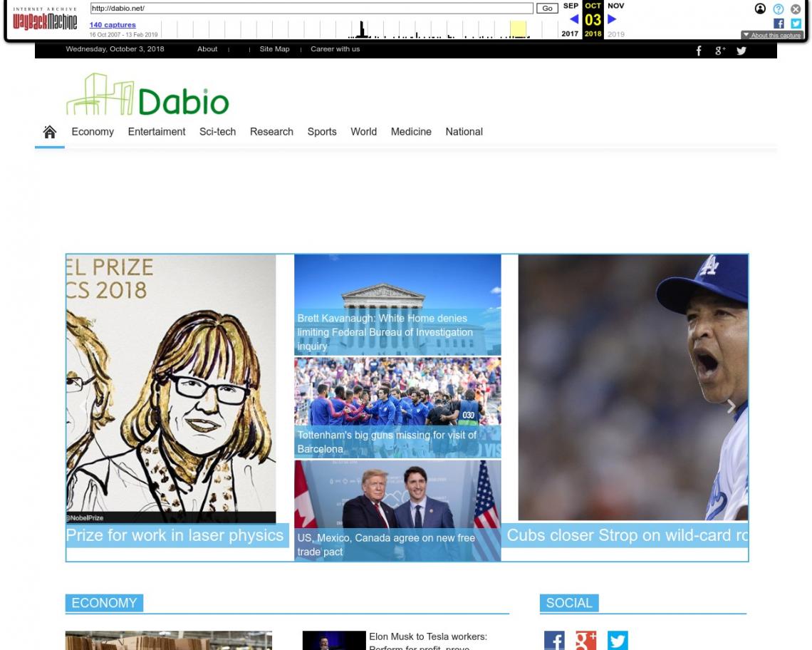
Task: Open the Economy menu
Action: pyautogui.click(x=93, y=132)
